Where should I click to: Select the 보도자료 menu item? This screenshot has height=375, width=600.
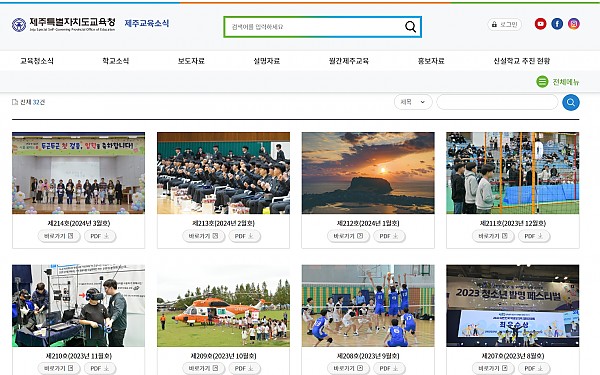pos(191,61)
